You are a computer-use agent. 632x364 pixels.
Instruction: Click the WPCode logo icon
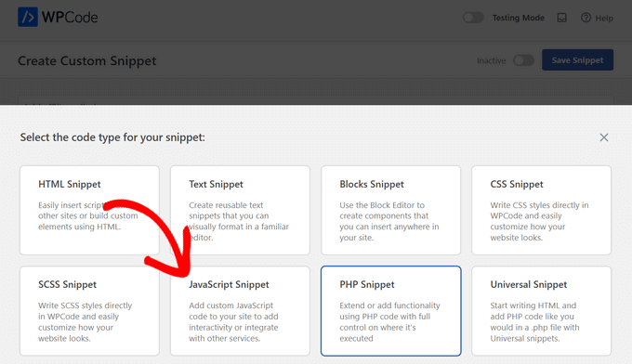click(x=28, y=17)
